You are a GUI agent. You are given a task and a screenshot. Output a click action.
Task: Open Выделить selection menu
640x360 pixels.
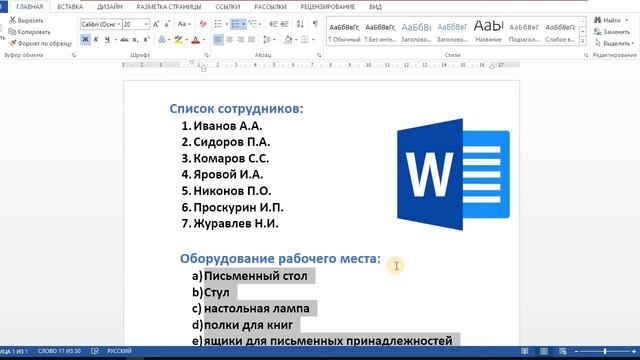click(614, 43)
